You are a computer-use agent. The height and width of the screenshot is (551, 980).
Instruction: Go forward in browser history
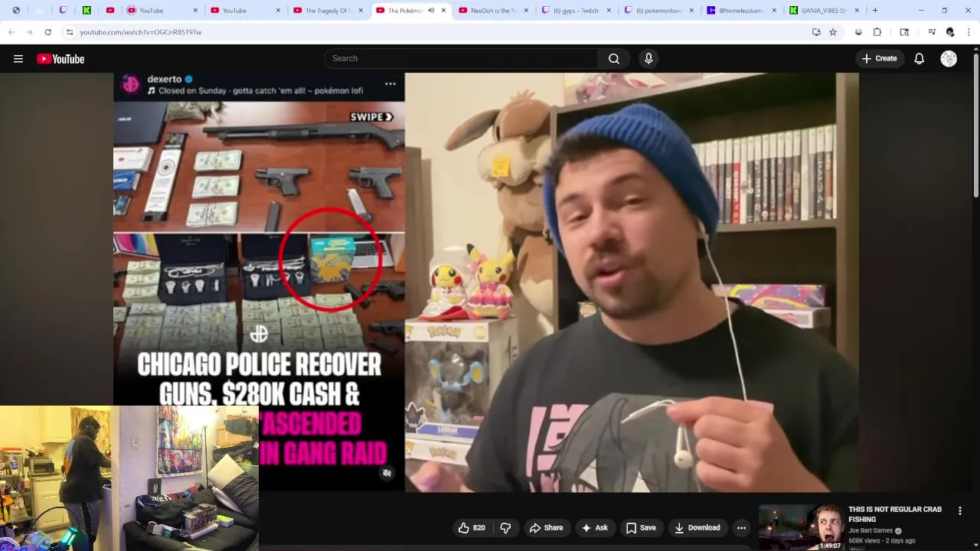(29, 32)
